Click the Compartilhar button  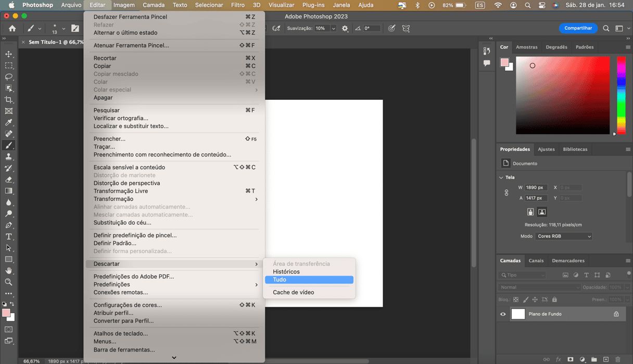coord(578,28)
